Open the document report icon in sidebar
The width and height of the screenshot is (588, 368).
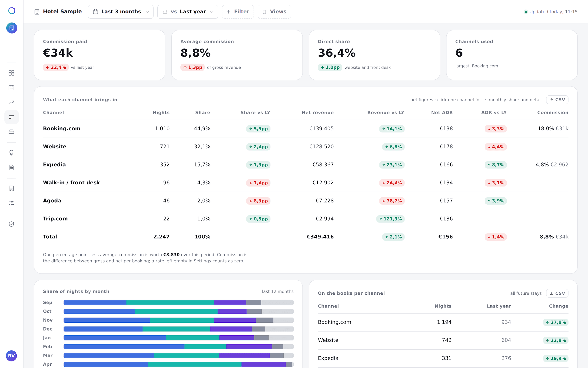click(11, 167)
